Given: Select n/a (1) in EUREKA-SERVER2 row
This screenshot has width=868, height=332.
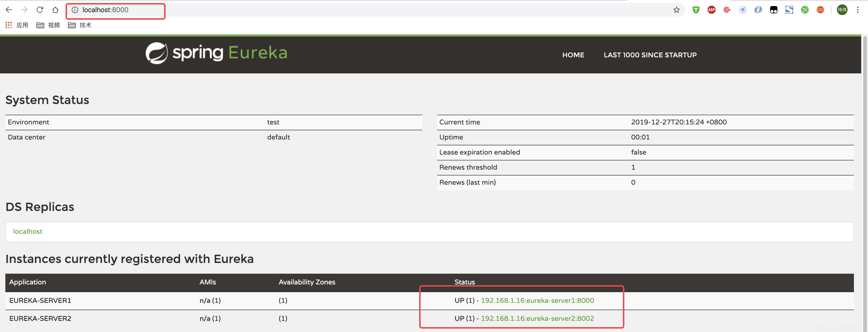Looking at the screenshot, I should (210, 318).
